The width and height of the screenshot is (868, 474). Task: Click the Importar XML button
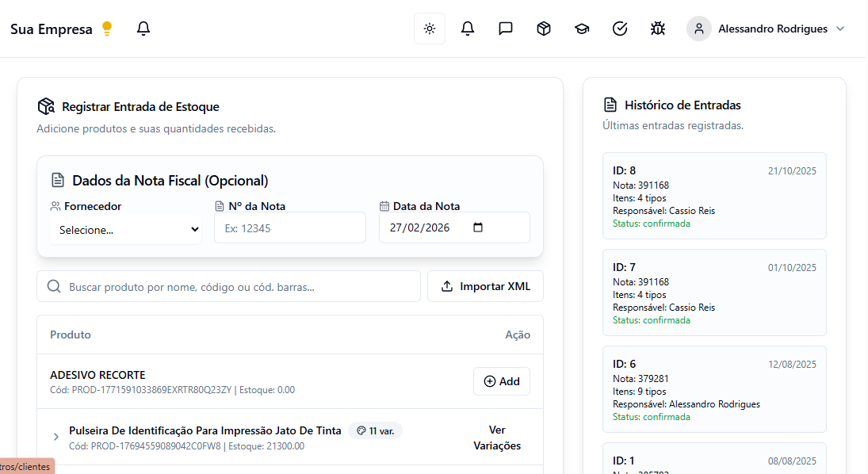pos(485,286)
